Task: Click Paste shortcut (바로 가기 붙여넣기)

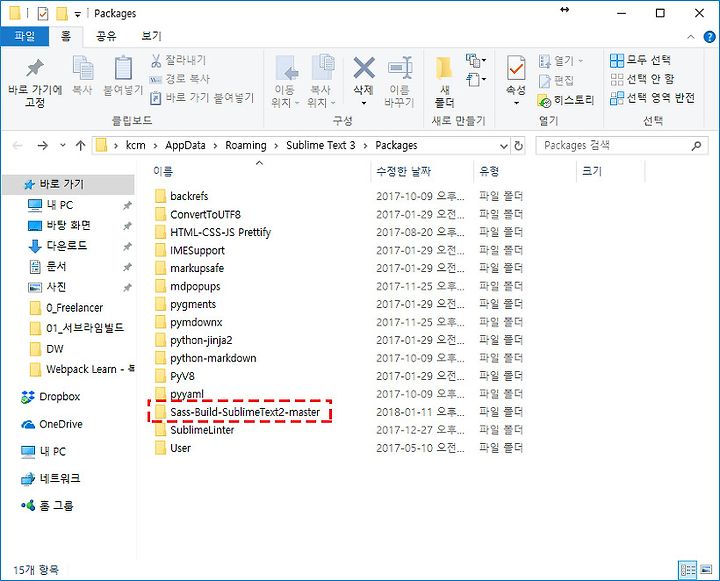Action: 202,97
